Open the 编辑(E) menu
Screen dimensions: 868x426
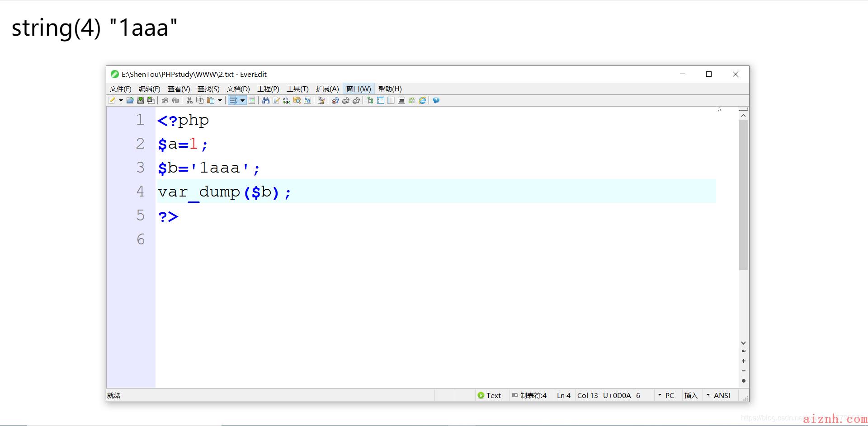click(x=150, y=89)
